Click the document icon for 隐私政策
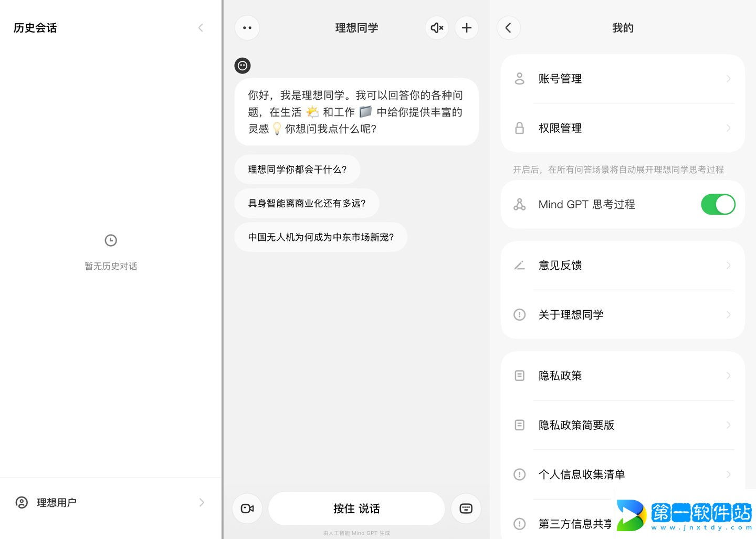 click(x=519, y=376)
